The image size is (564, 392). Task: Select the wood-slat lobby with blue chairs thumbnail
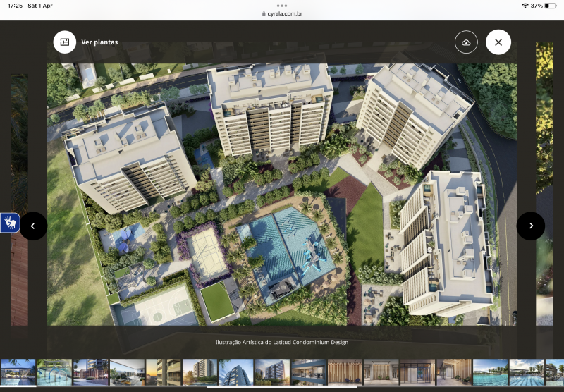[345, 372]
